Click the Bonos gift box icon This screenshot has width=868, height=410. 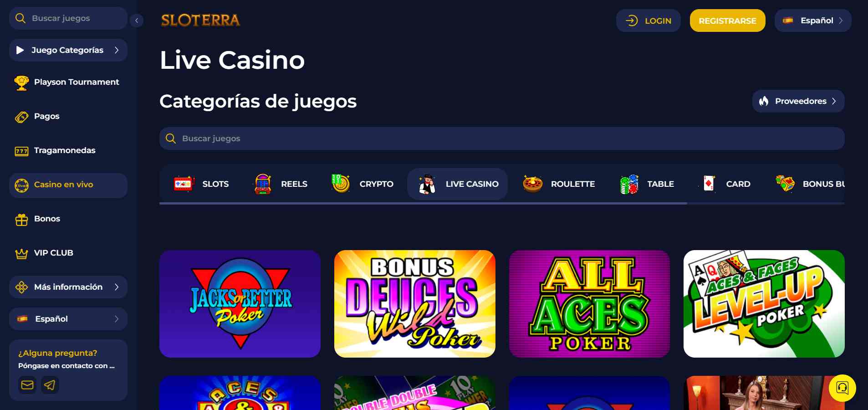21,220
